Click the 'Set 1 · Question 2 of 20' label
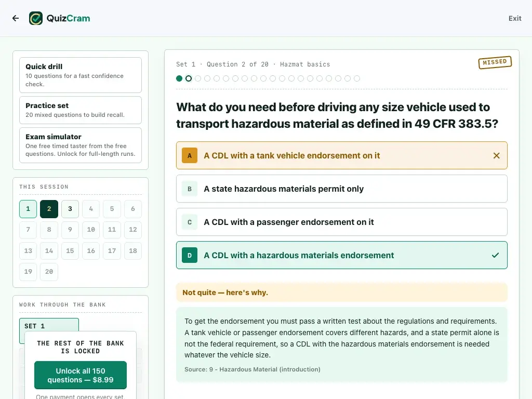The height and width of the screenshot is (399, 532). (x=222, y=64)
